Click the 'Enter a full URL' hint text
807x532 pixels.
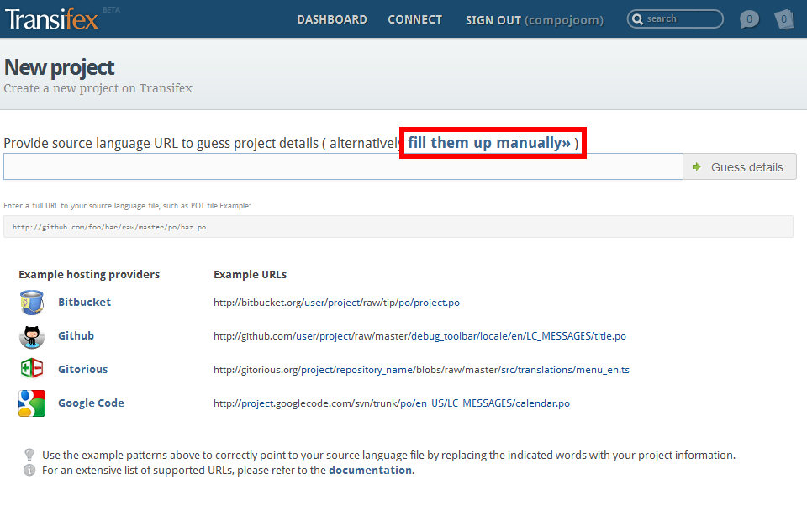coord(127,206)
